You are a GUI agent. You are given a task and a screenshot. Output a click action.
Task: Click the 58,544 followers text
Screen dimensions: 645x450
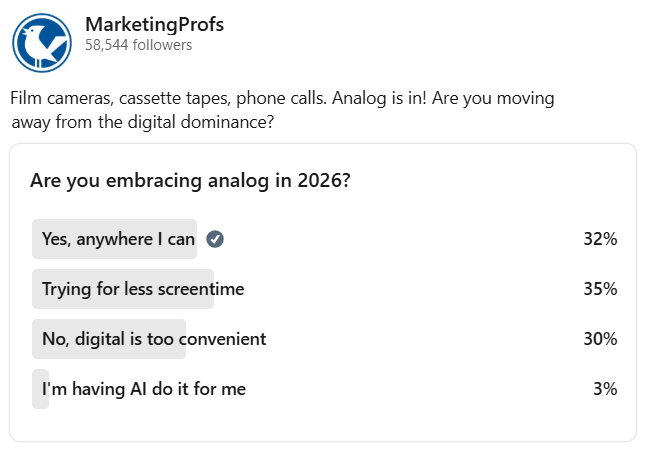[138, 45]
